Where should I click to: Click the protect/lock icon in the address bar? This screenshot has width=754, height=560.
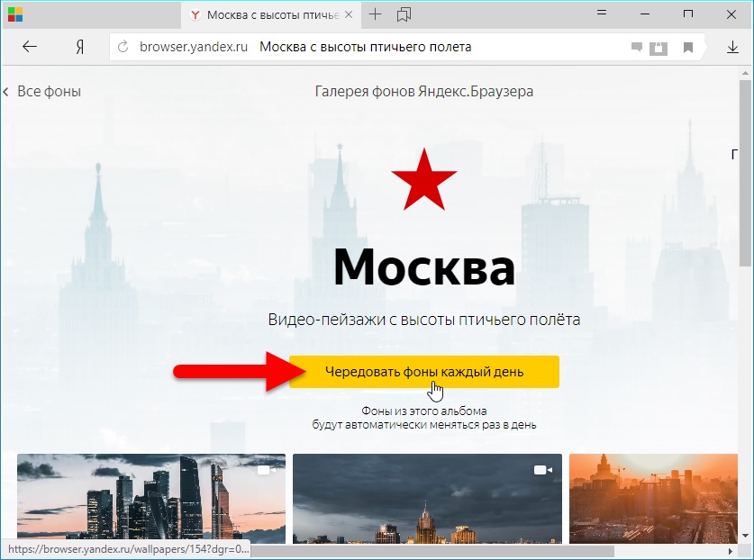pyautogui.click(x=659, y=48)
